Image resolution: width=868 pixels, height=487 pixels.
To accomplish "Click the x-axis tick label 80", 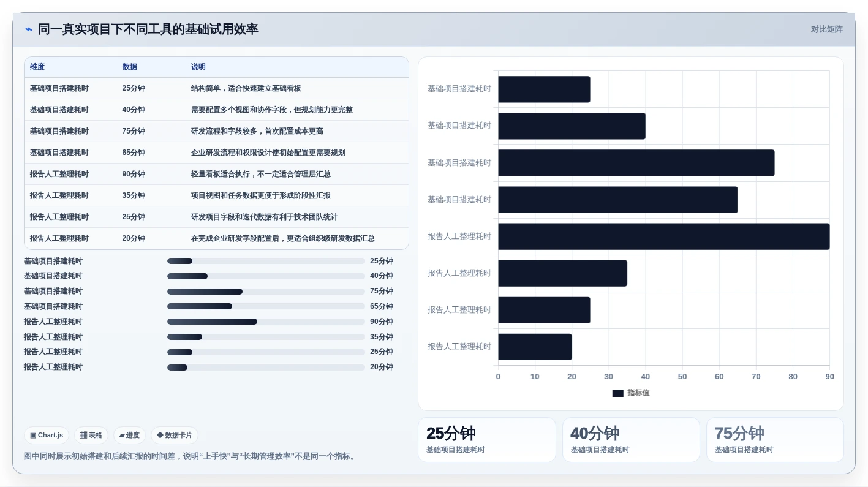I will (x=793, y=377).
